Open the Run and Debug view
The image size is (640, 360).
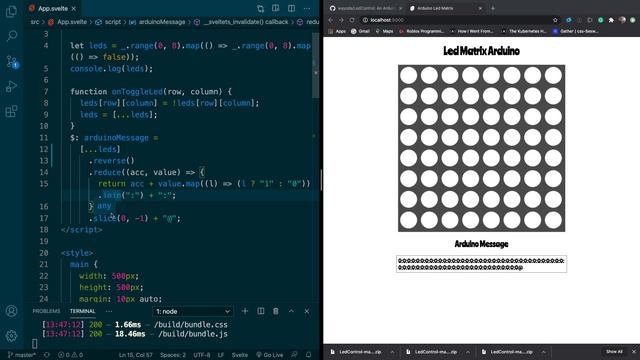pos(11,86)
